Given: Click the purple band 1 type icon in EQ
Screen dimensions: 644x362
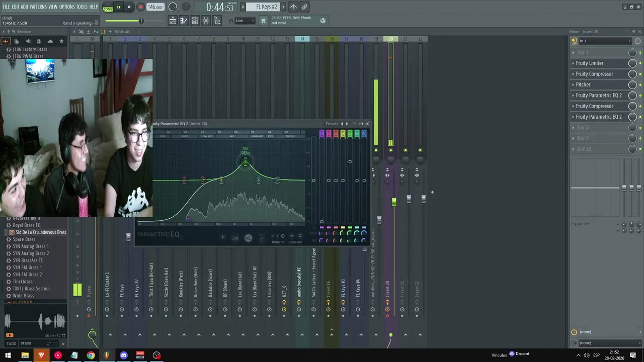Looking at the screenshot, I should [x=321, y=134].
